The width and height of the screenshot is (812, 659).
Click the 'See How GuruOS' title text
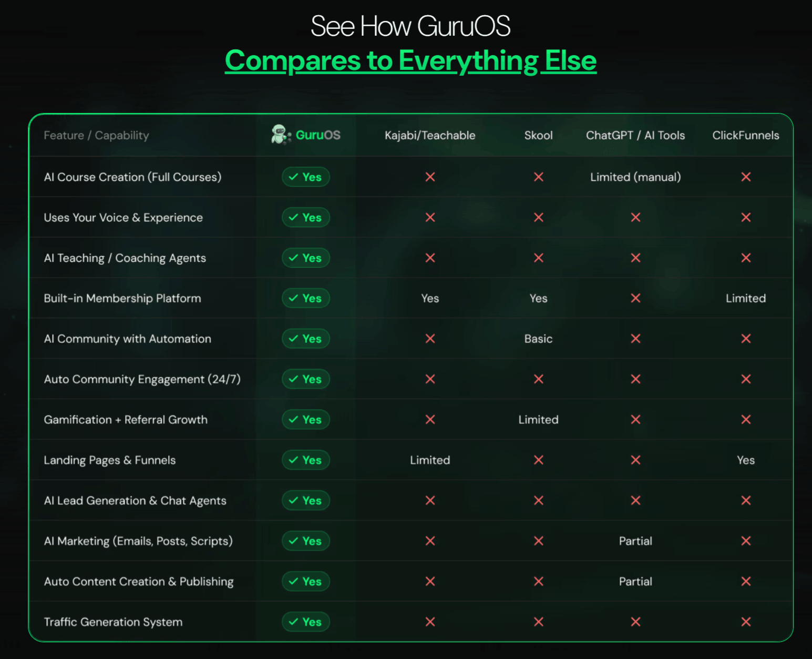410,26
